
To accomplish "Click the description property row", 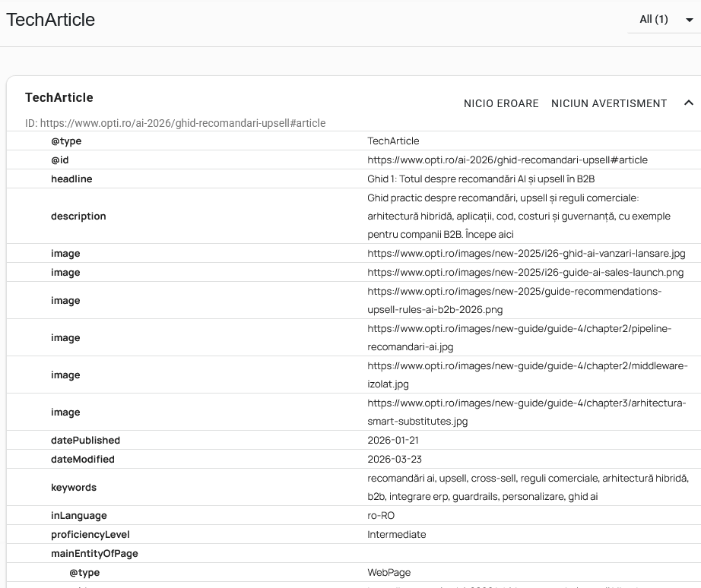I will [x=350, y=216].
